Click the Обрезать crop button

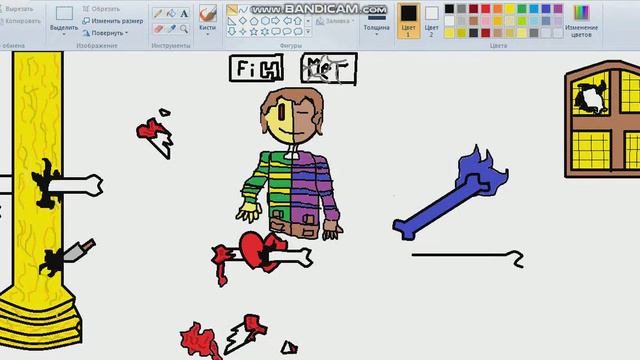pyautogui.click(x=101, y=9)
